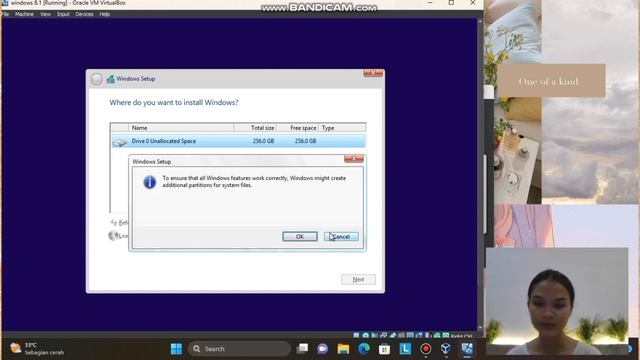Close the main Windows Setup window
Screen dimensions: 640x360
tap(373, 73)
